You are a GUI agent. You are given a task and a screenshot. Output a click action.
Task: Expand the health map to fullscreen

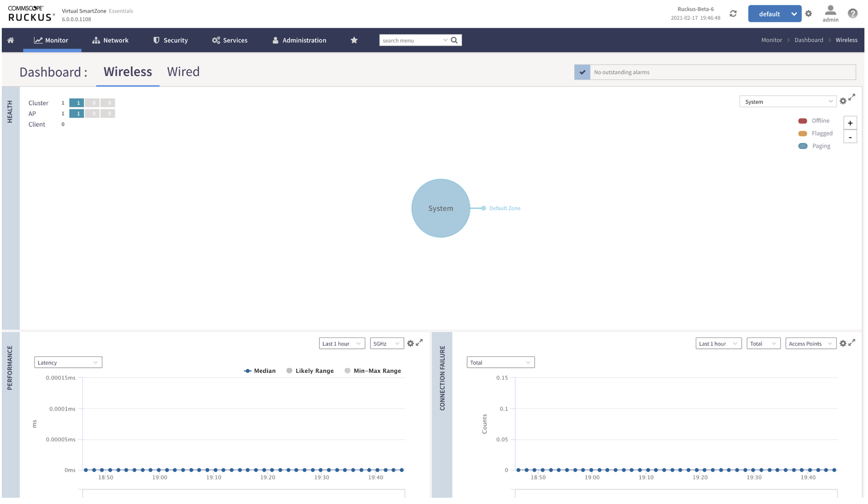[x=852, y=97]
